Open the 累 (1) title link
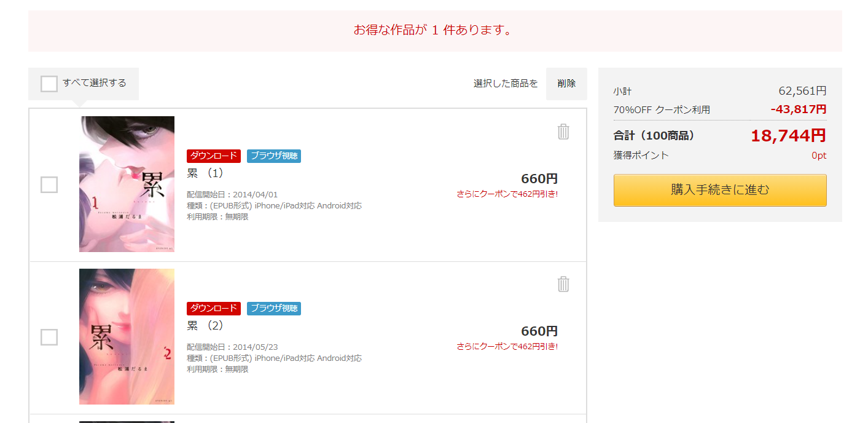Image resolution: width=868 pixels, height=423 pixels. tap(205, 173)
